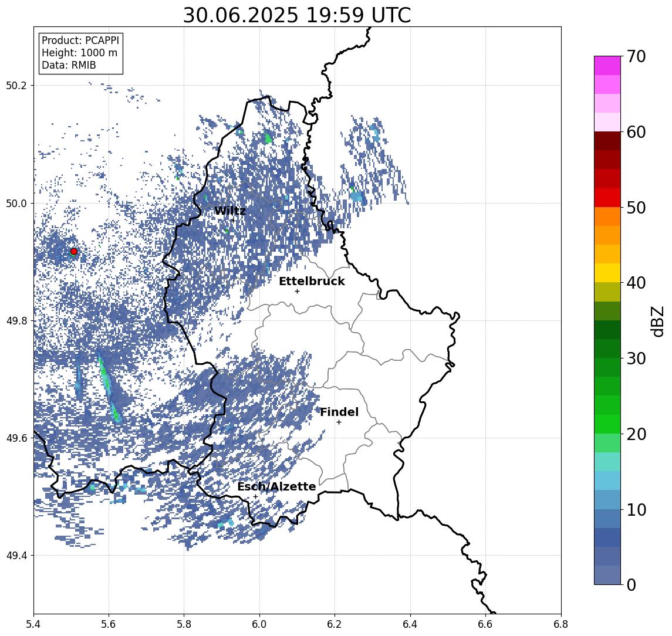Click the plus marker under Ettelbruck
The width and height of the screenshot is (672, 636).
tap(297, 291)
